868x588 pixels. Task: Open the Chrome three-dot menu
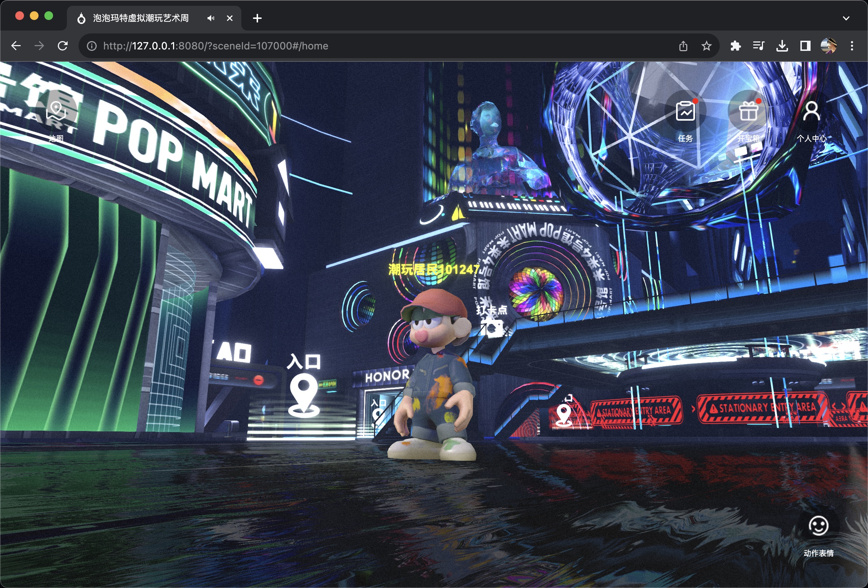852,46
